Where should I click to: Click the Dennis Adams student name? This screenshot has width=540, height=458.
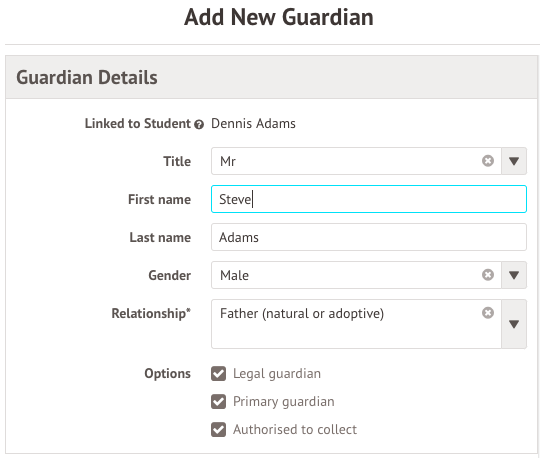pyautogui.click(x=253, y=123)
